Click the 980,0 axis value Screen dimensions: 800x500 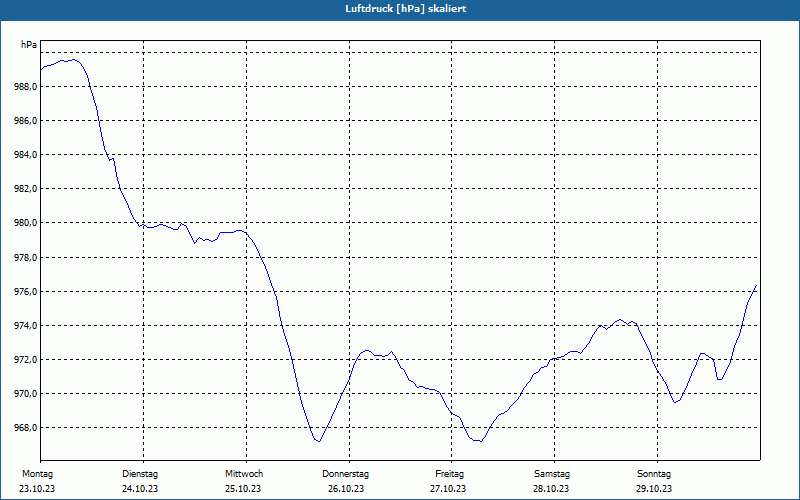(25, 223)
